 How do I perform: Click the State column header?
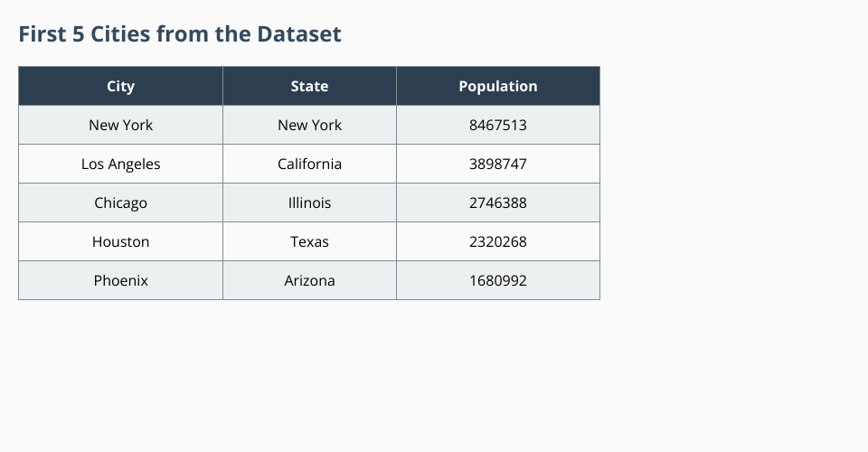pyautogui.click(x=309, y=87)
